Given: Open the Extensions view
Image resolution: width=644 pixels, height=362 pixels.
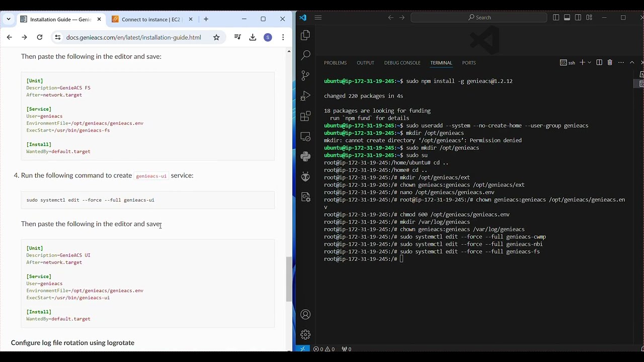Looking at the screenshot, I should (x=305, y=116).
